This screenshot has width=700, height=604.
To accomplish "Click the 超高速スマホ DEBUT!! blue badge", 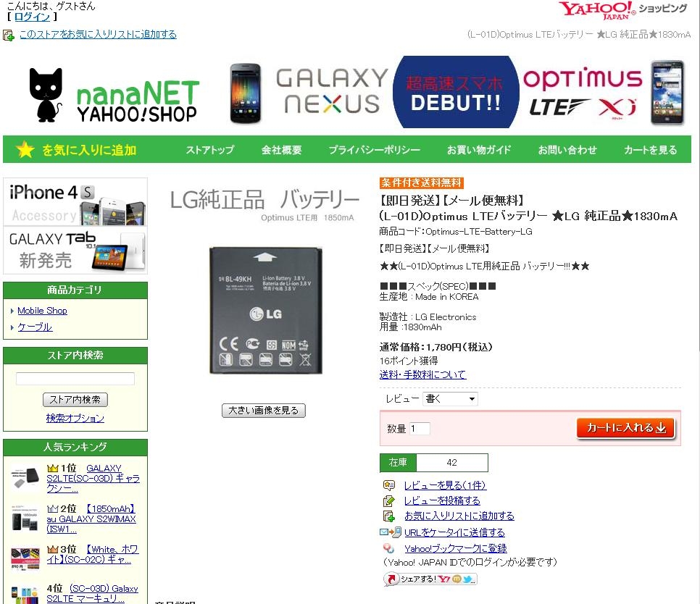I will 456,92.
